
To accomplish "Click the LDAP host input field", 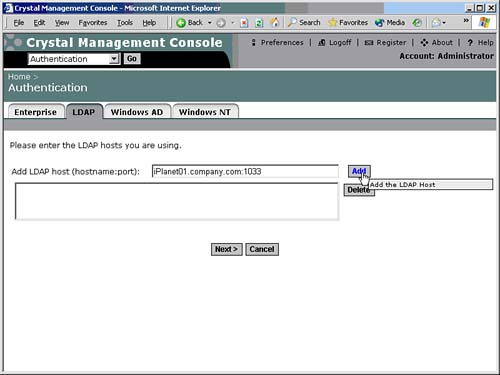I will [245, 171].
